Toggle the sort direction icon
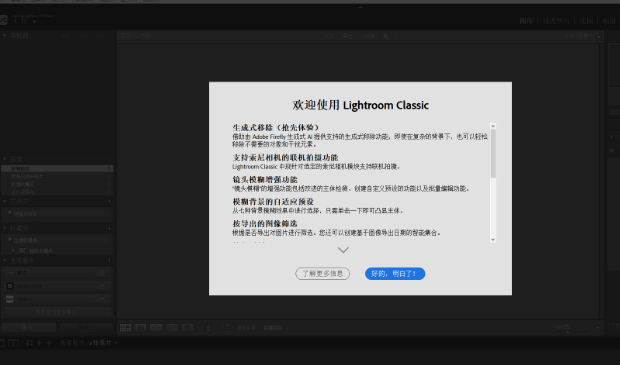The width and height of the screenshot is (620, 365). tap(227, 327)
